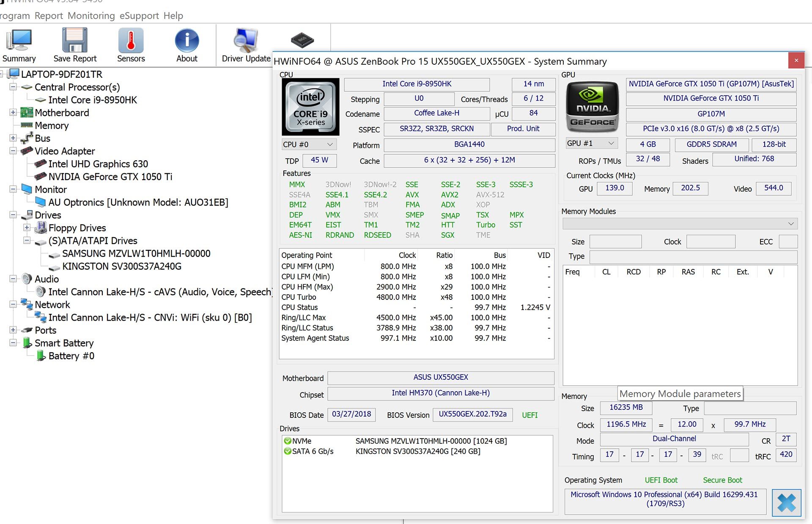Expand the Floppy Drives node
This screenshot has height=524, width=812.
(x=27, y=228)
